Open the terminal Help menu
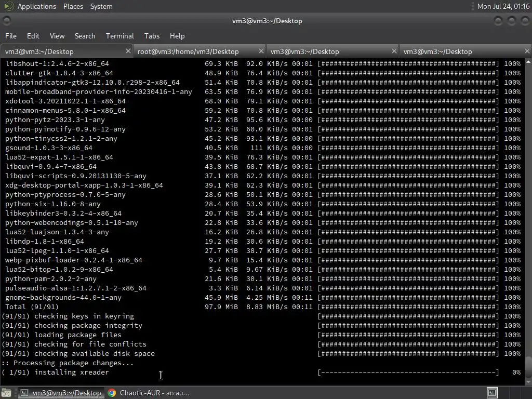 pos(177,36)
